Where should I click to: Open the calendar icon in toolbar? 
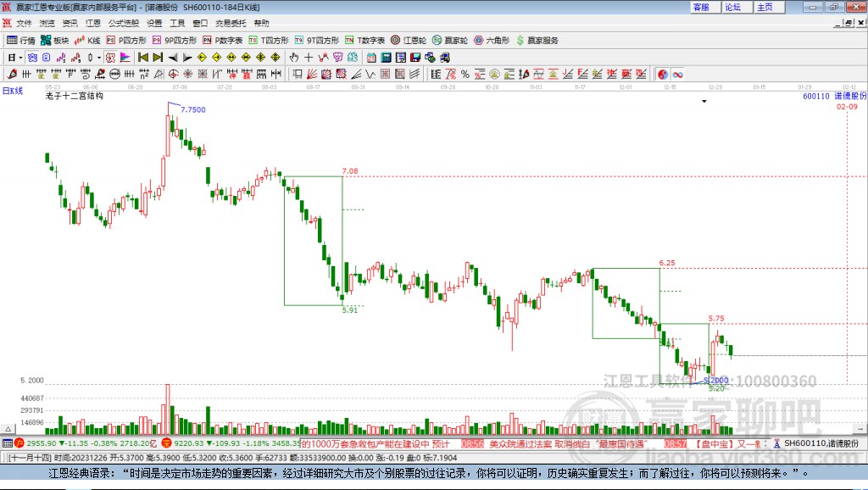[x=371, y=58]
